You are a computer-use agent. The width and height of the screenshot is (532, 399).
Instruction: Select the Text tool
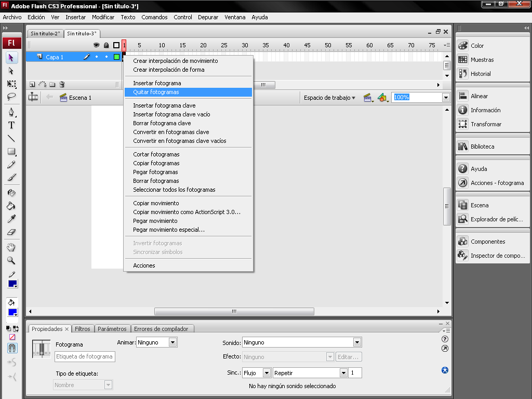tap(11, 125)
